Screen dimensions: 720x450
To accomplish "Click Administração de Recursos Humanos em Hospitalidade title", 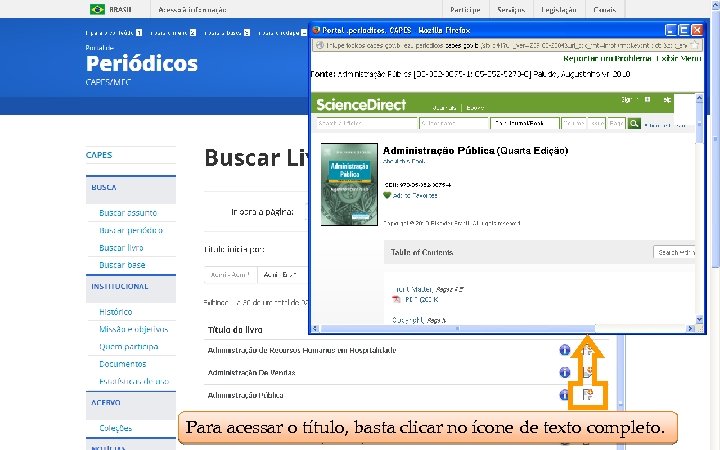I will [302, 350].
